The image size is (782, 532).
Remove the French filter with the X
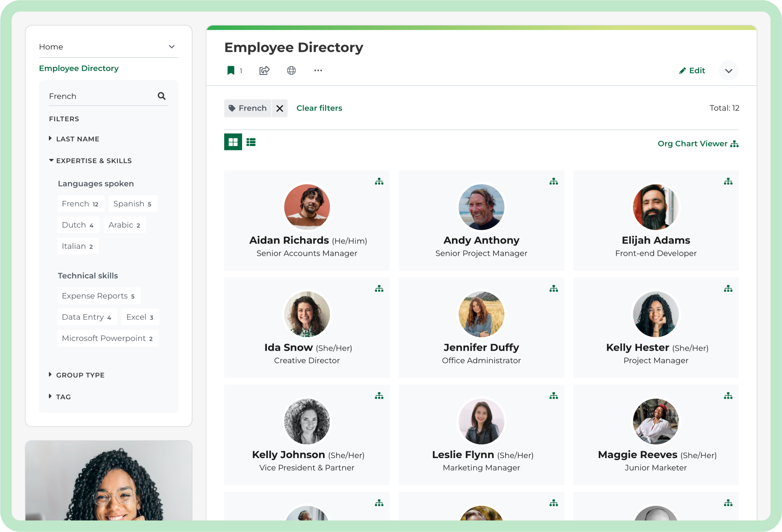tap(280, 108)
